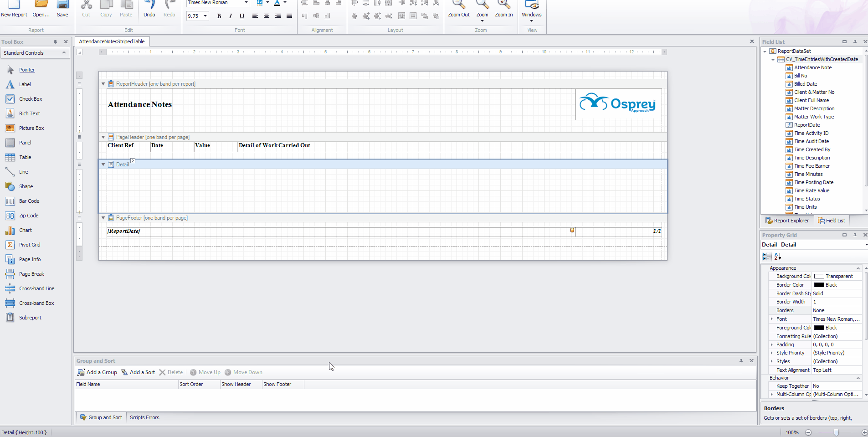Show Property Grid categorized view
868x437 pixels.
click(767, 257)
